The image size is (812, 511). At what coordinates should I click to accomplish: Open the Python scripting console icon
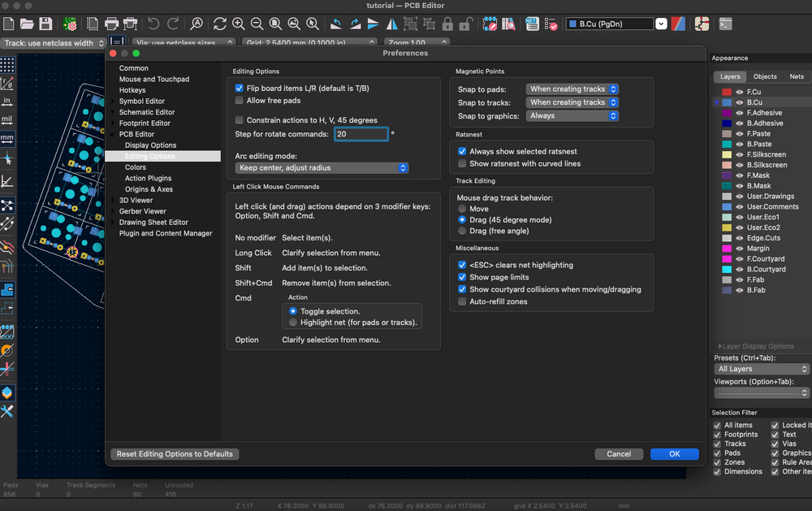724,24
